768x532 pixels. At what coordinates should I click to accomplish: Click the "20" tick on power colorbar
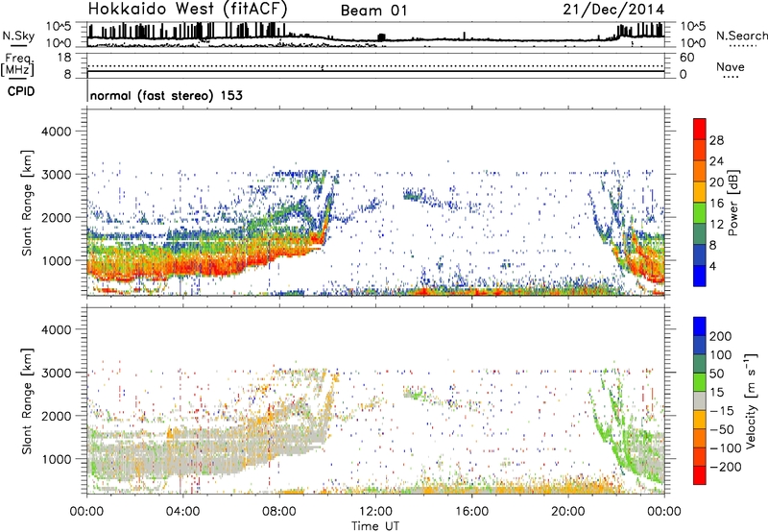pos(716,182)
